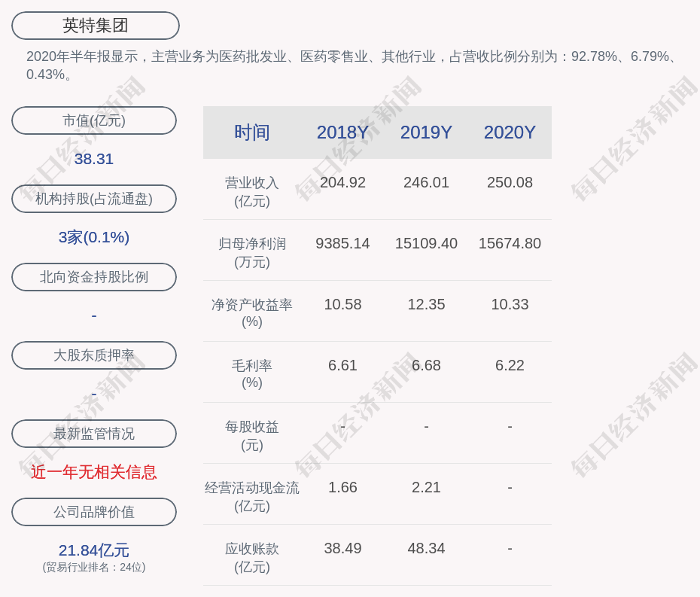Click the 营业收入(亿元) row label
Image resolution: width=700 pixels, height=597 pixels.
coord(251,192)
